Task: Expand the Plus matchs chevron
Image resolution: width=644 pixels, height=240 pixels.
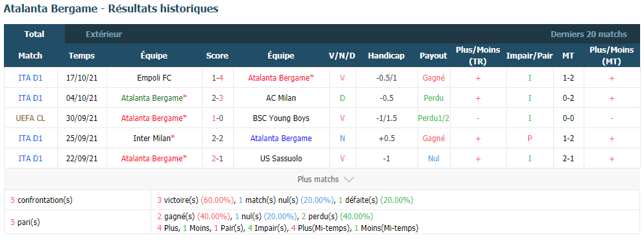Action: point(349,180)
